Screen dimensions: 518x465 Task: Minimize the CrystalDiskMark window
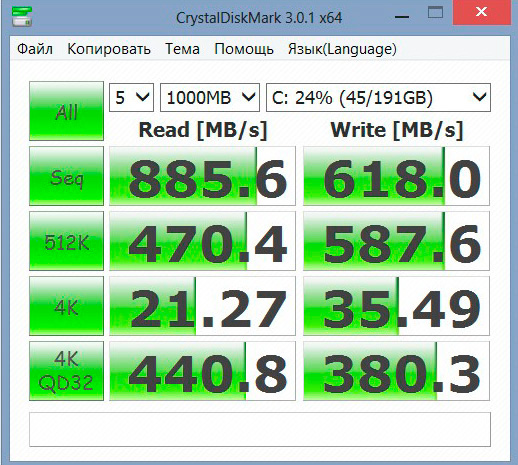pos(402,14)
